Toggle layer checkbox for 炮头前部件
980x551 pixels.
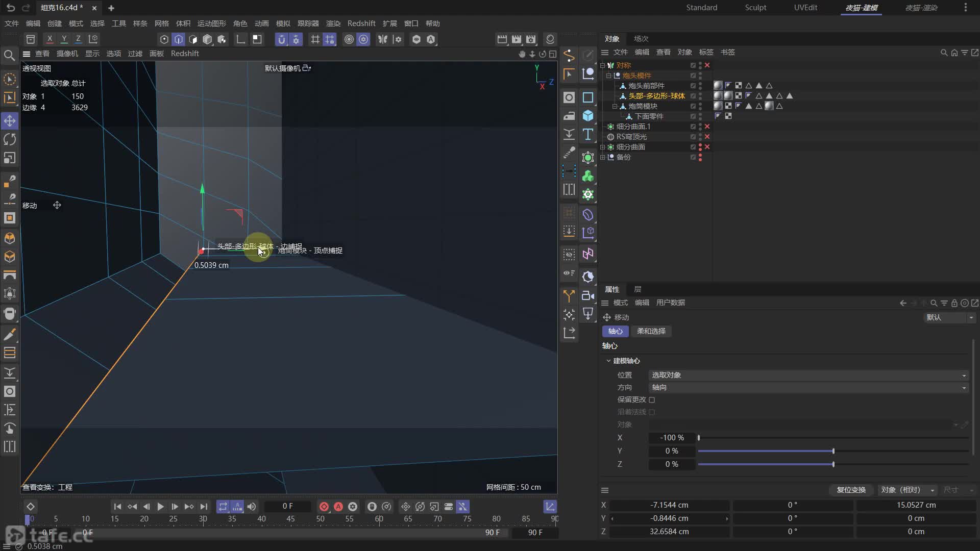click(x=693, y=86)
